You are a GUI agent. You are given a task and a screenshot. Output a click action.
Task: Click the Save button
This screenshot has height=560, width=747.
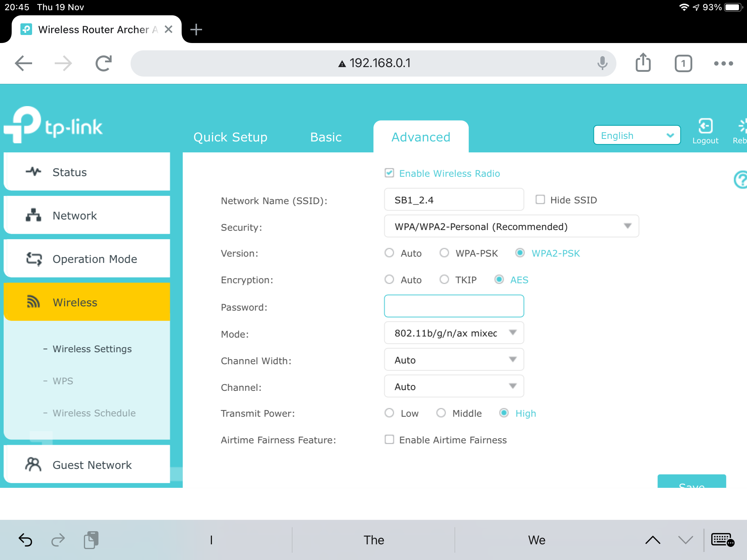[x=691, y=482]
